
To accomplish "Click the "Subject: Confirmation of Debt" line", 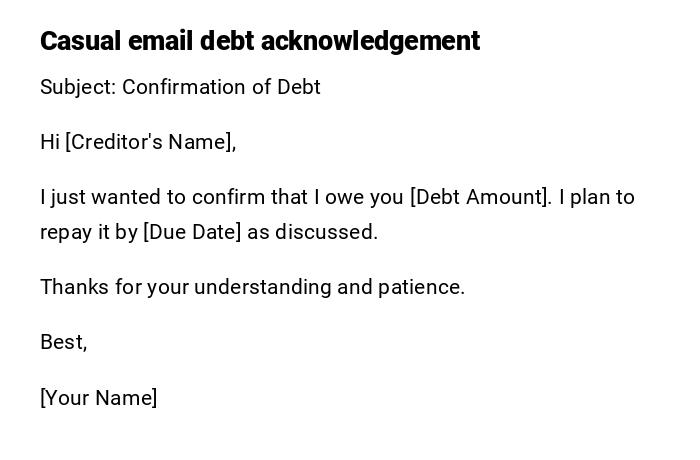I will click(180, 87).
